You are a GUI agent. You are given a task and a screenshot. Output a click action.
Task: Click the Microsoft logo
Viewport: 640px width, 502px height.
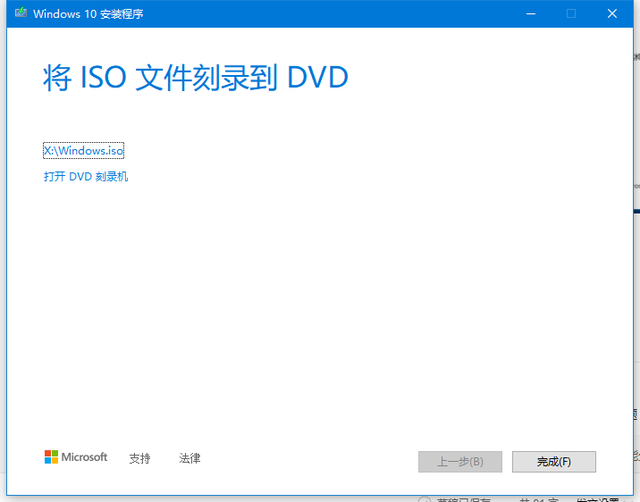pos(76,457)
